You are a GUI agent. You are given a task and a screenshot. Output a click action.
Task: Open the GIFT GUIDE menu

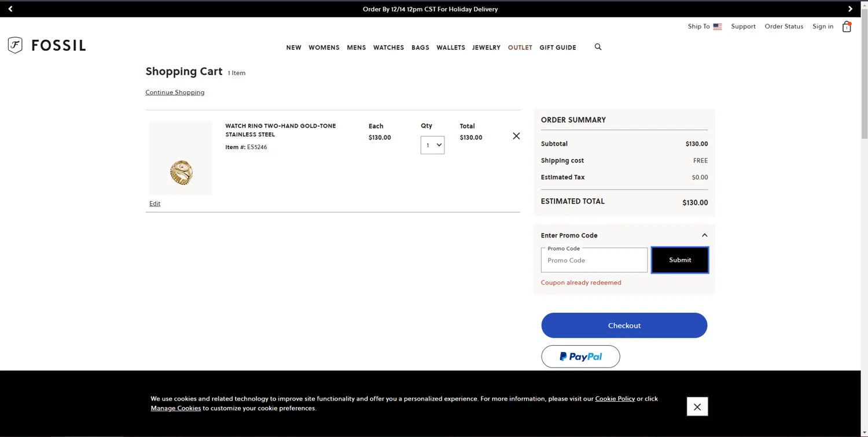click(x=558, y=47)
